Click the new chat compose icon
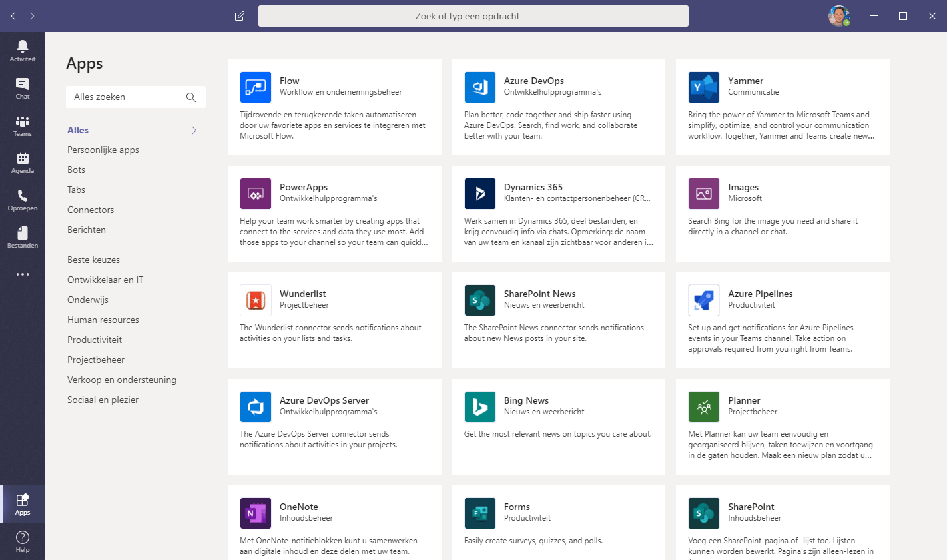Viewport: 947px width, 560px height. pos(240,16)
